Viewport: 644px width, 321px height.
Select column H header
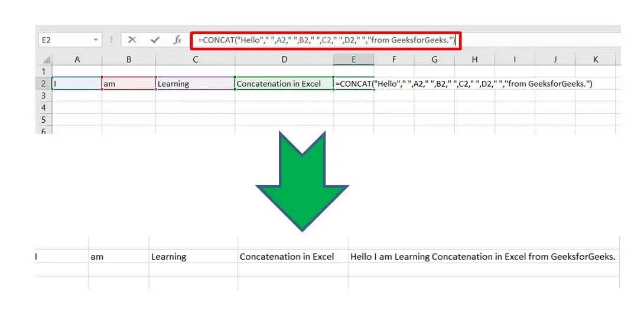474,60
